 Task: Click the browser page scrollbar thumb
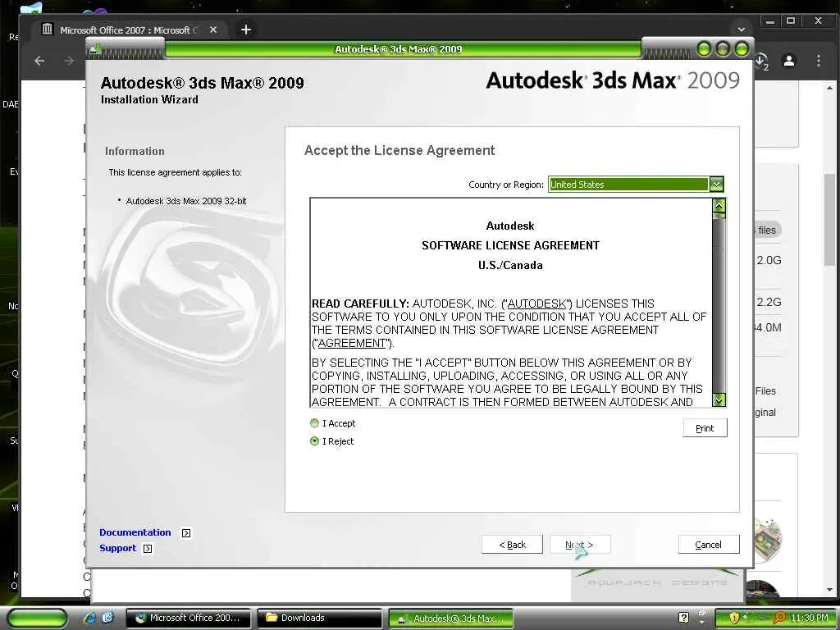pyautogui.click(x=829, y=218)
